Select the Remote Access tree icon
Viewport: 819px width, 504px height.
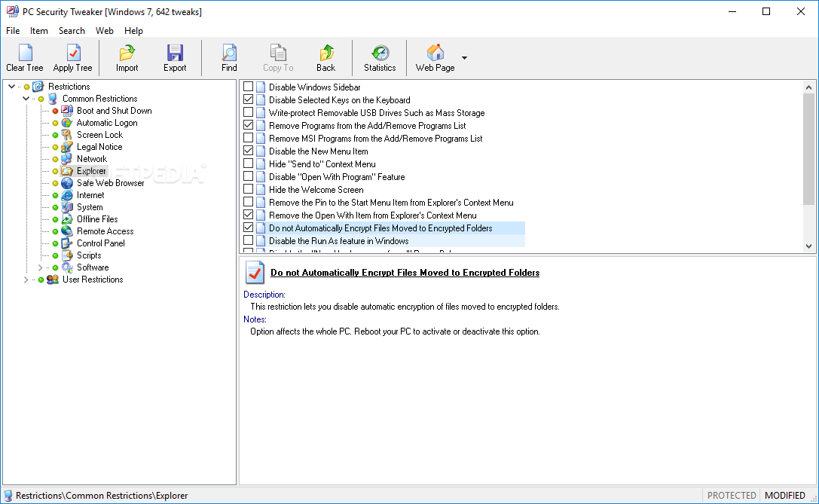67,231
